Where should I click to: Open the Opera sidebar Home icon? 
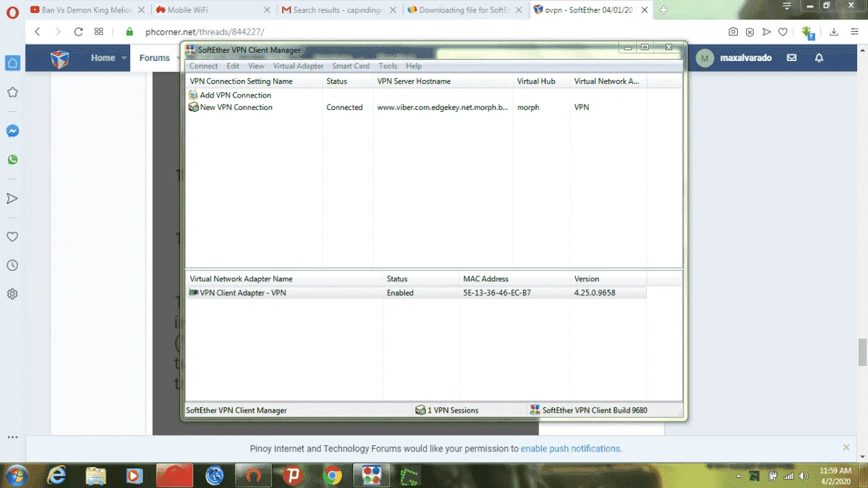tap(12, 63)
